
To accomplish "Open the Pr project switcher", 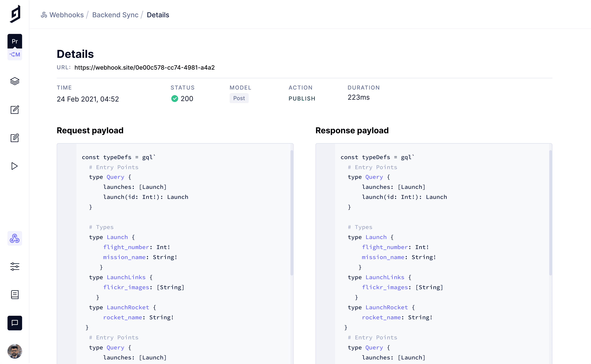I will point(15,41).
